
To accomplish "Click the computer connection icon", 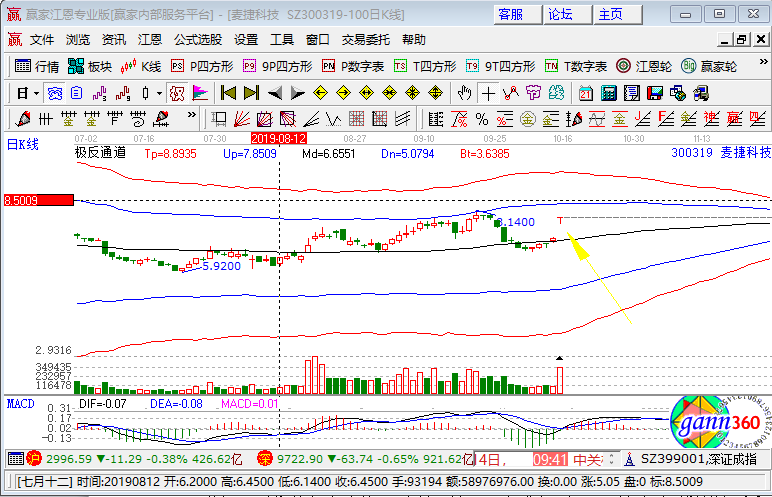I will click(701, 93).
